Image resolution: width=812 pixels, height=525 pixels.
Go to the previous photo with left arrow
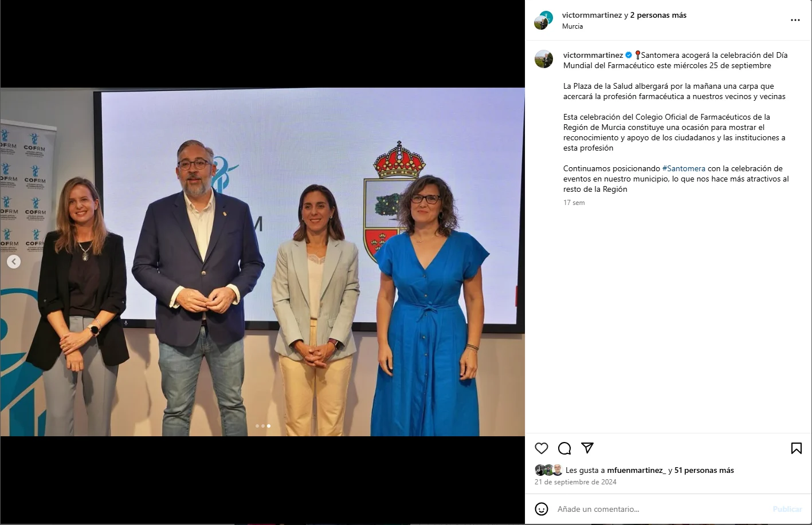pos(14,262)
